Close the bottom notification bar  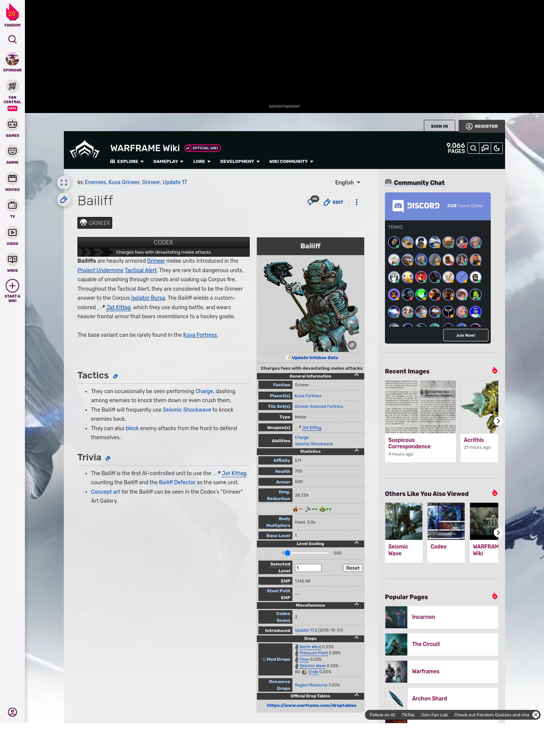(x=536, y=715)
